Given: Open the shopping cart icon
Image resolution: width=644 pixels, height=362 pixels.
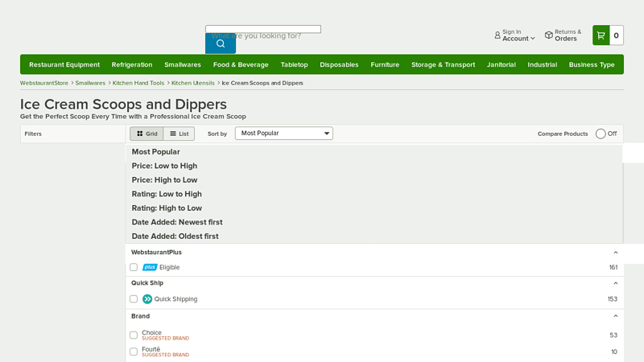Looking at the screenshot, I should pos(601,35).
